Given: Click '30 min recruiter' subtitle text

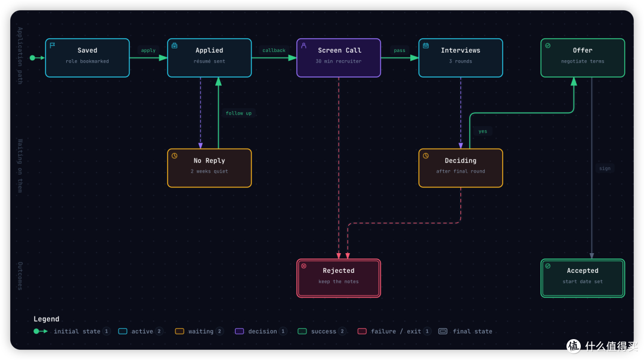Looking at the screenshot, I should click(339, 61).
